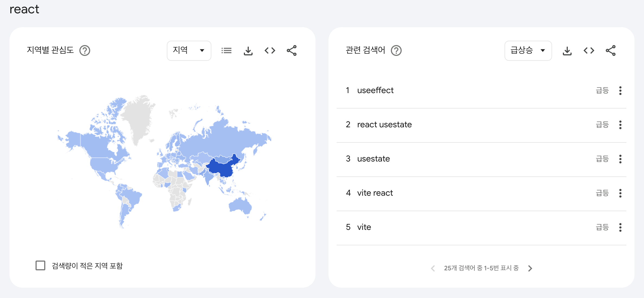Switch regional interest map to list view
This screenshot has height=298, width=644.
226,50
